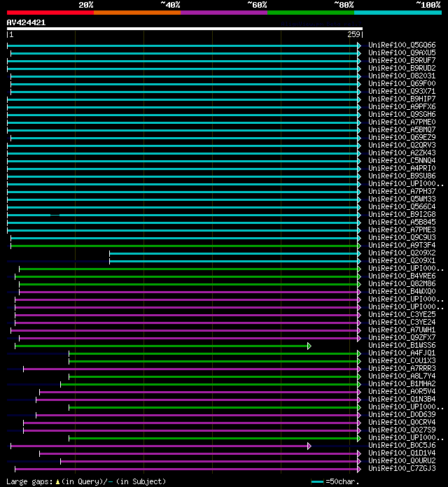Open hit UniRef100_Q5GQ66

tap(402, 45)
